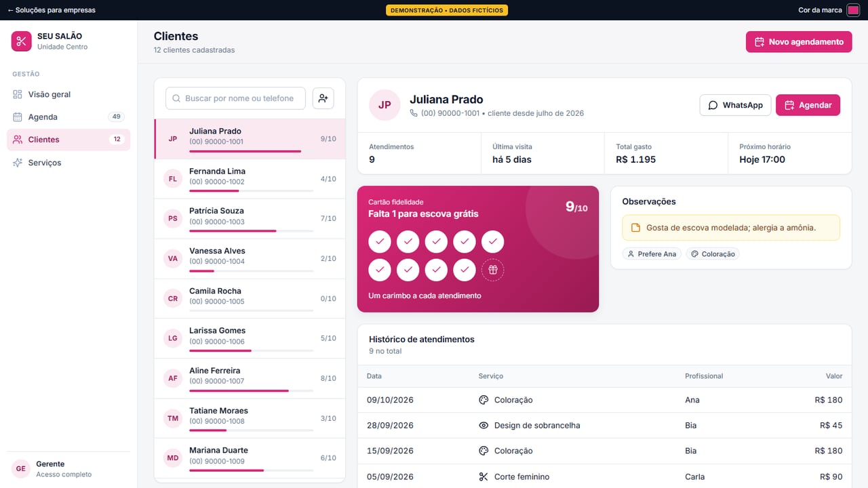
Task: Click the 'R$ 45' value cell
Action: pos(831,426)
